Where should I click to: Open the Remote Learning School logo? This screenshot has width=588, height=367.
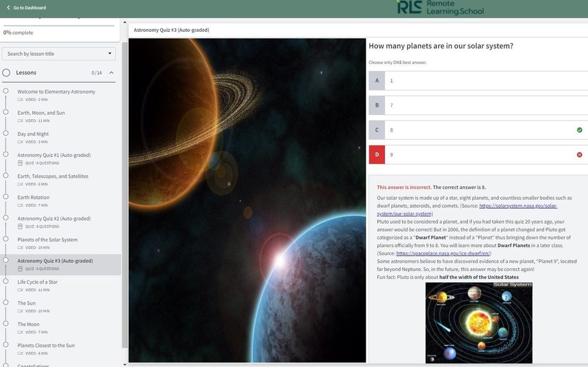coord(440,8)
